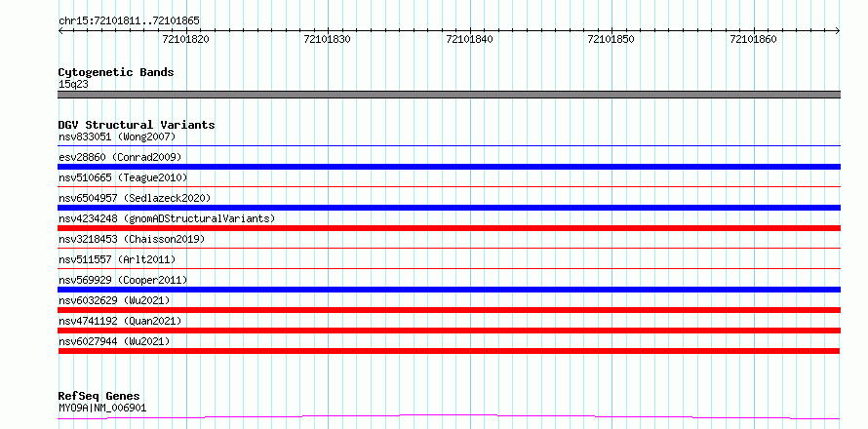This screenshot has width=868, height=429.
Task: Click the thick blue nsv6504957 feature bar
Action: click(x=449, y=208)
